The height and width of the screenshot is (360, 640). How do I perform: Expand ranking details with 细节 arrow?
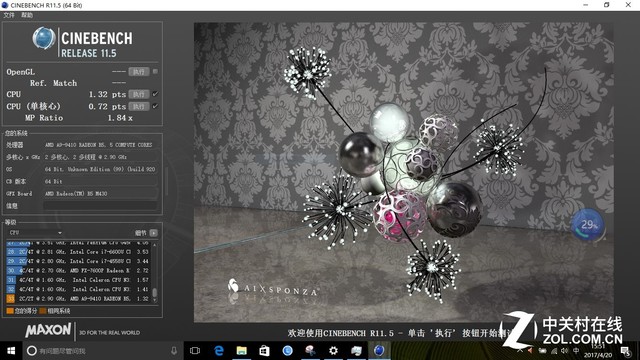(x=153, y=233)
